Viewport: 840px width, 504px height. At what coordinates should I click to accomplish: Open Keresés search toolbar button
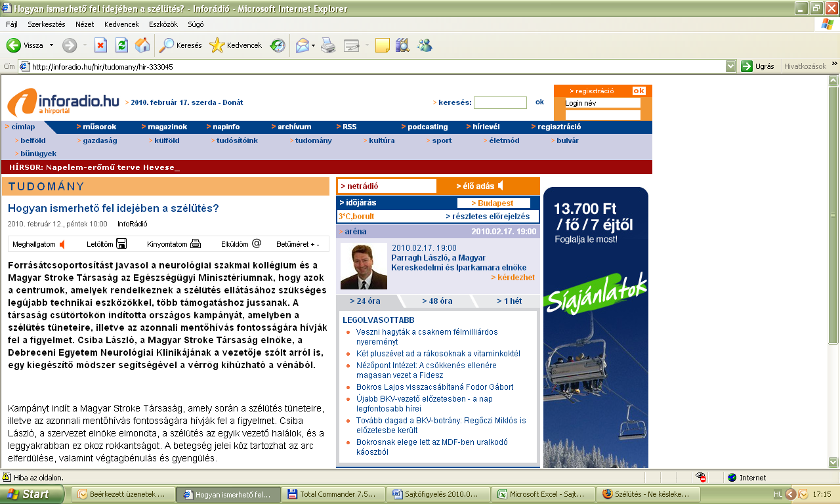180,45
